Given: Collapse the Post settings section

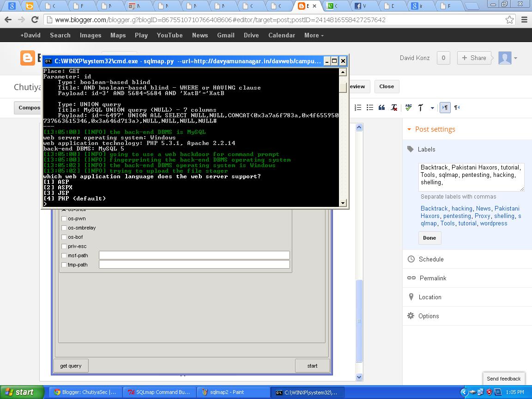Looking at the screenshot, I should pyautogui.click(x=431, y=129).
